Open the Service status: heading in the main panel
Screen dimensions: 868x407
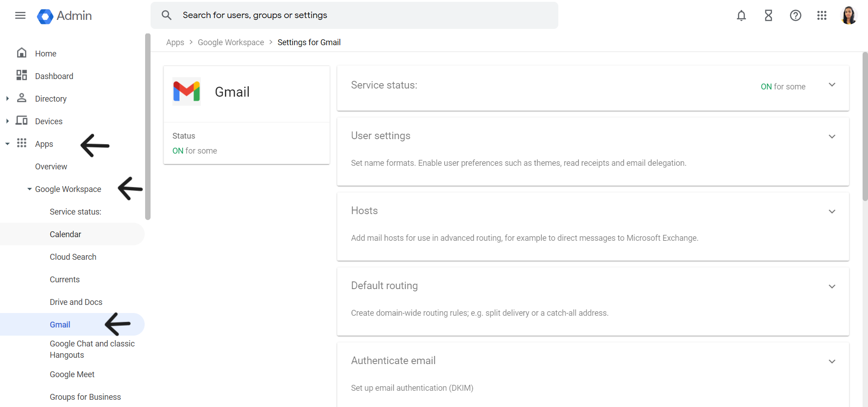tap(384, 85)
